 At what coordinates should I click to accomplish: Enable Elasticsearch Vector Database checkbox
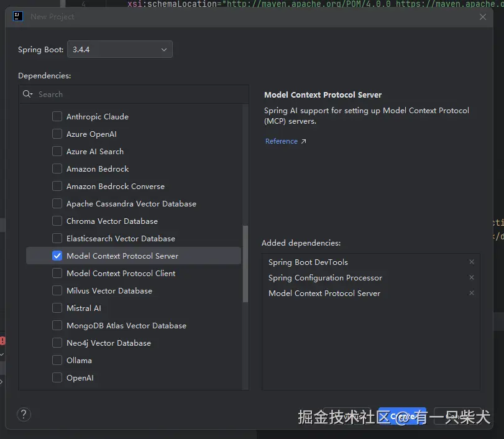coord(57,238)
